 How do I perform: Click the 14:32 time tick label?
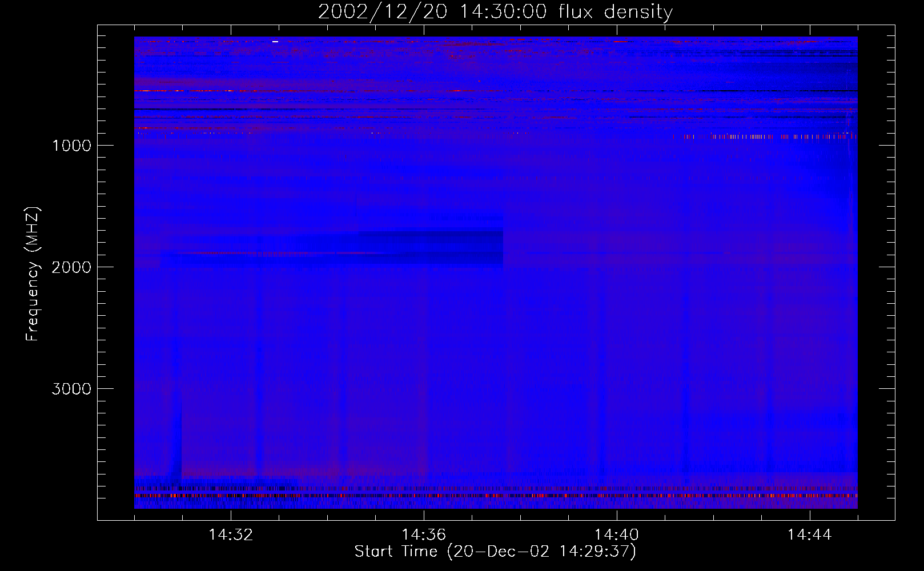click(x=231, y=535)
